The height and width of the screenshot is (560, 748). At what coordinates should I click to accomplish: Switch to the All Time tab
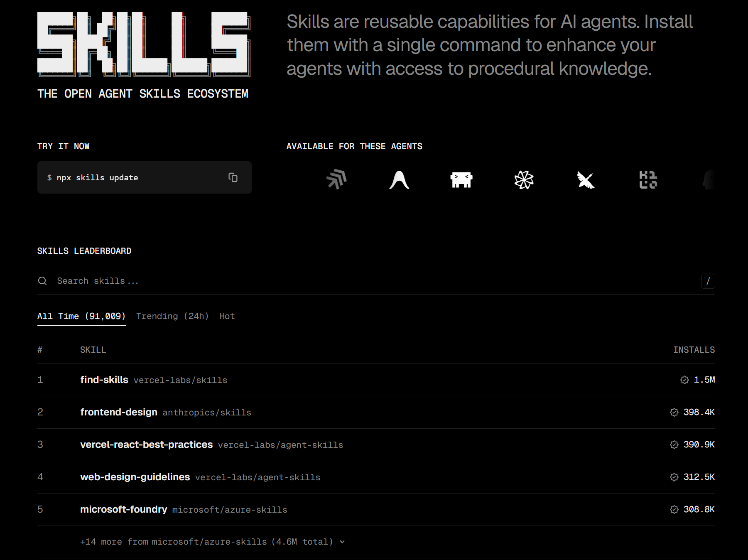coord(81,316)
